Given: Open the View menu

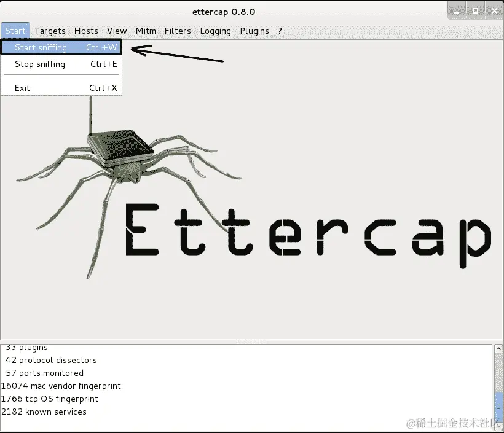Looking at the screenshot, I should (x=117, y=31).
